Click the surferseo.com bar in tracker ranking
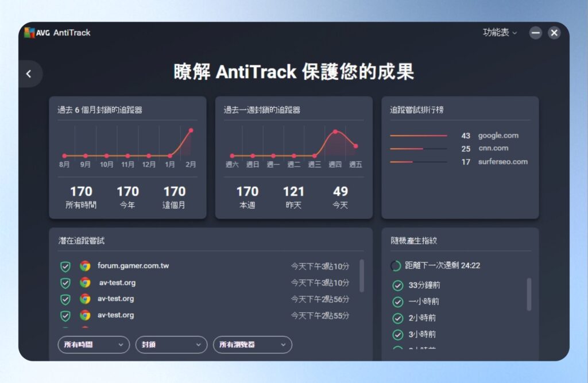Viewport: 588px width, 383px height. [x=419, y=162]
